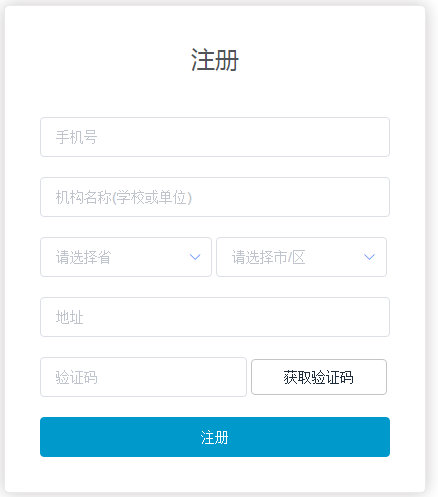
Task: Click the 注册 heading at top
Action: [215, 60]
